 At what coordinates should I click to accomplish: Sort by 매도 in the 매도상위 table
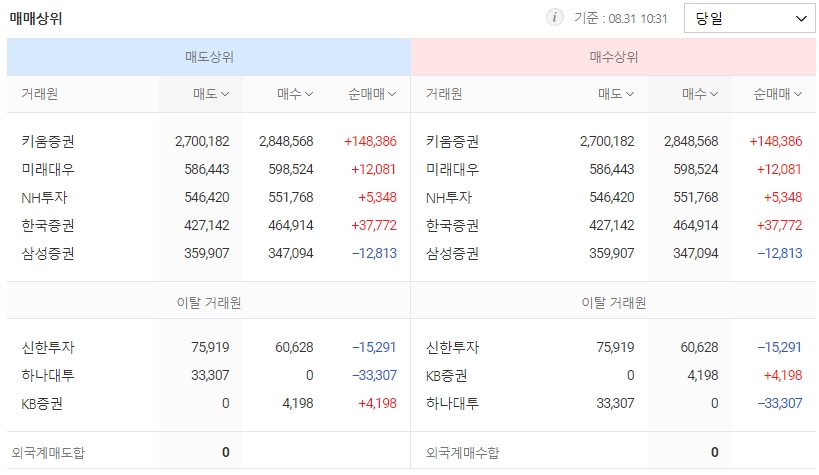click(x=211, y=94)
